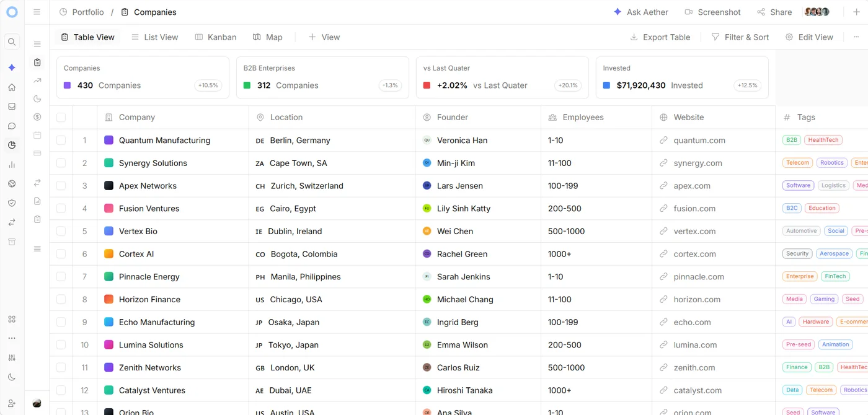The image size is (868, 415).
Task: Click the purple swatch beside Quantum Manufacturing
Action: tap(108, 141)
